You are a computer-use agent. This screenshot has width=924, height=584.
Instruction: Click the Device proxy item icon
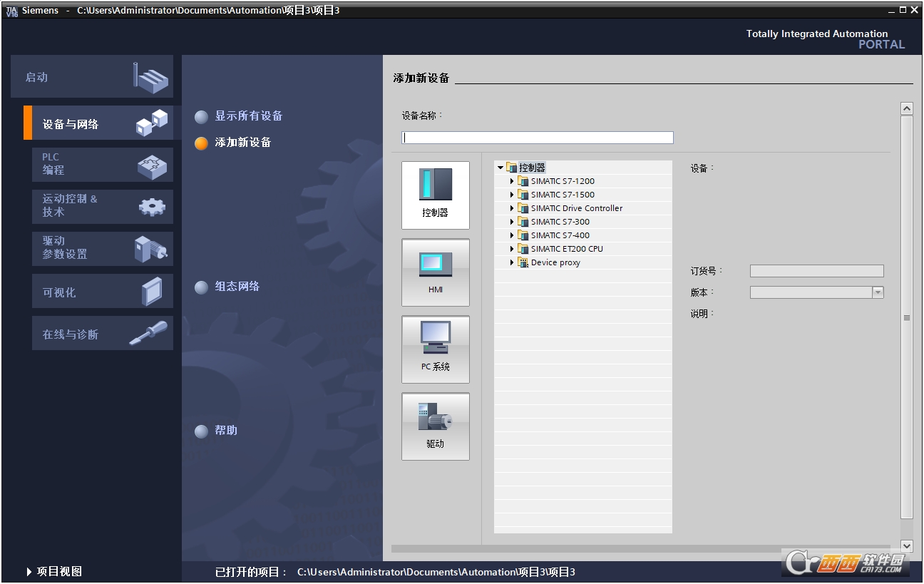coord(523,262)
